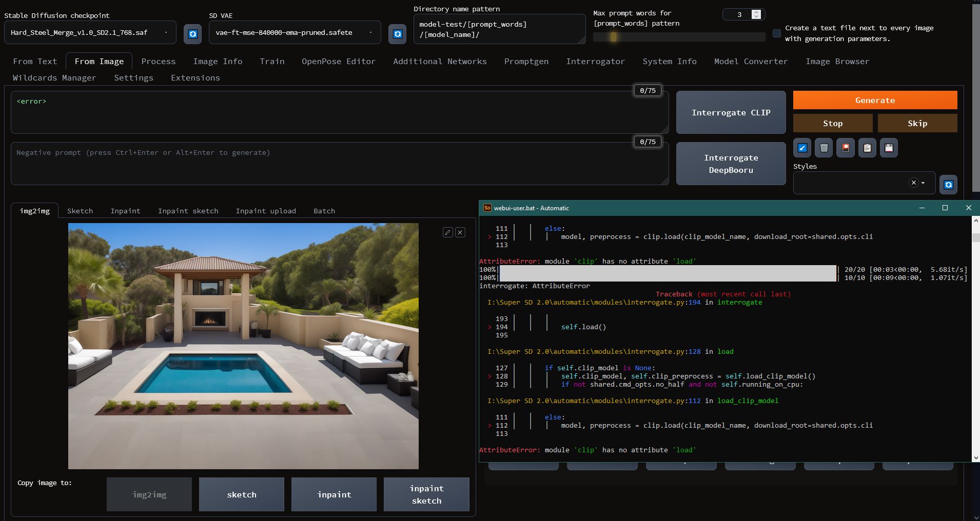This screenshot has width=980, height=521.
Task: Clear the prompt using the trash icon
Action: click(x=824, y=148)
